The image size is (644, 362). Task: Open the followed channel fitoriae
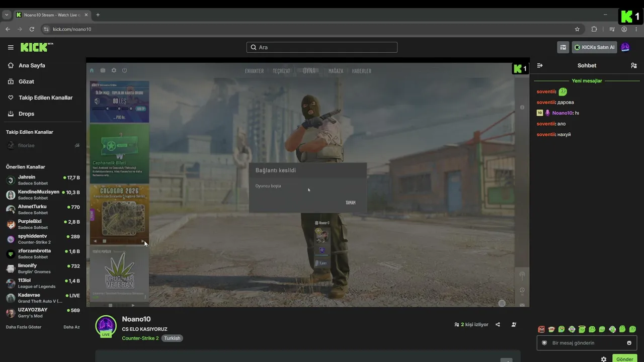[26, 145]
